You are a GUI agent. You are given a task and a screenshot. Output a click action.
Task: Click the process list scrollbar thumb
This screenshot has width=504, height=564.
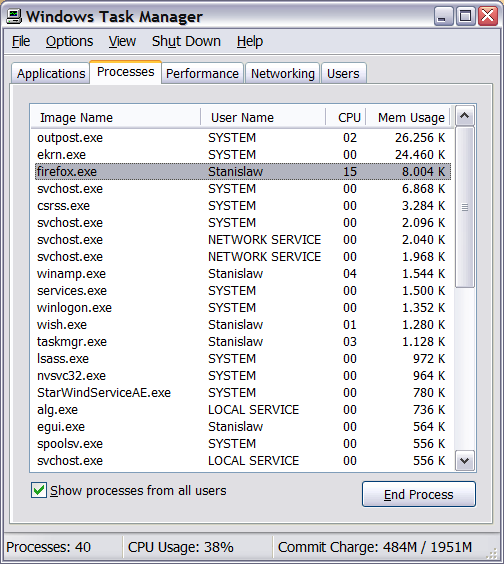[x=465, y=207]
